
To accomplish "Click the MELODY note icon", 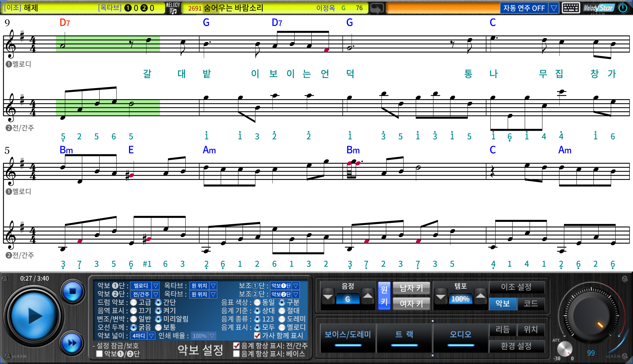I will [173, 8].
